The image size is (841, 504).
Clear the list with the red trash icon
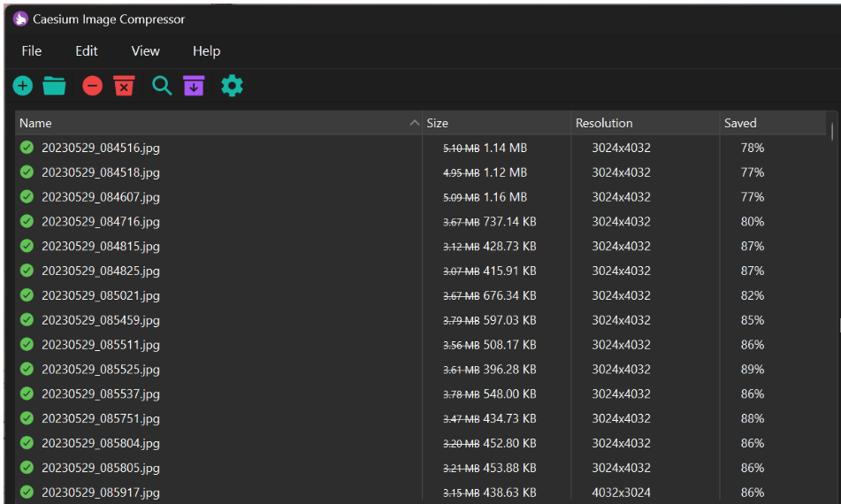[x=125, y=86]
